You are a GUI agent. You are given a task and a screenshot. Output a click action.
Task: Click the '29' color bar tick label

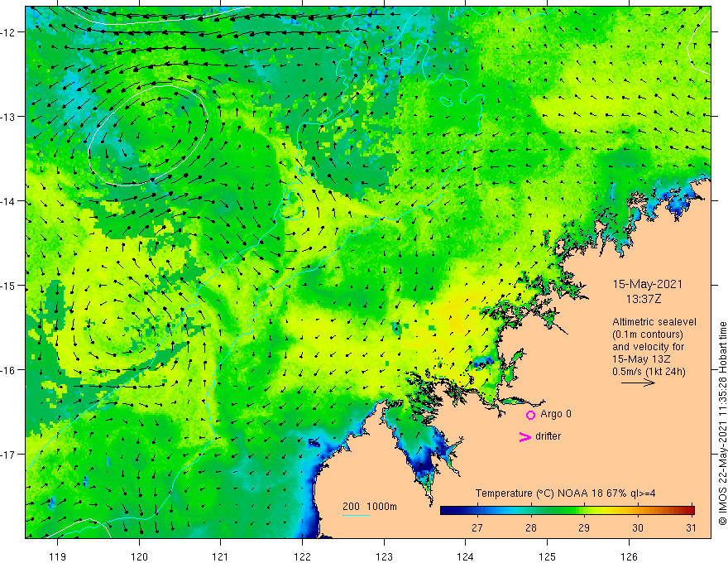[584, 527]
